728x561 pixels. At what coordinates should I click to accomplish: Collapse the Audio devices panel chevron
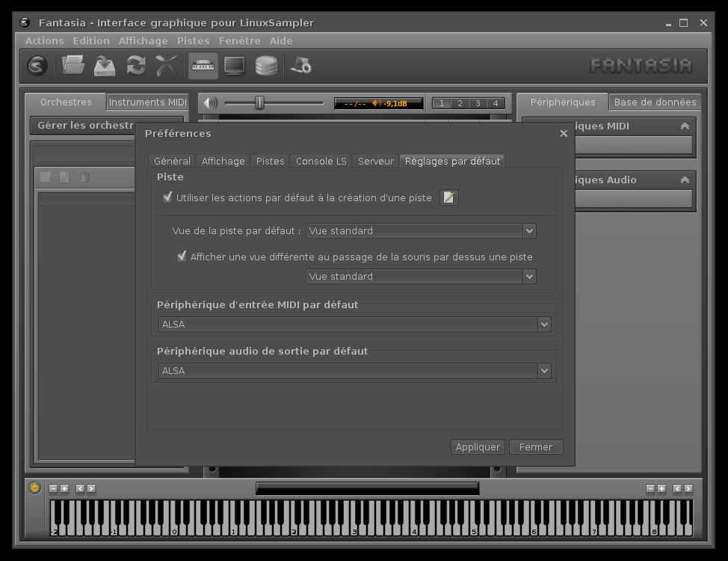tap(685, 180)
